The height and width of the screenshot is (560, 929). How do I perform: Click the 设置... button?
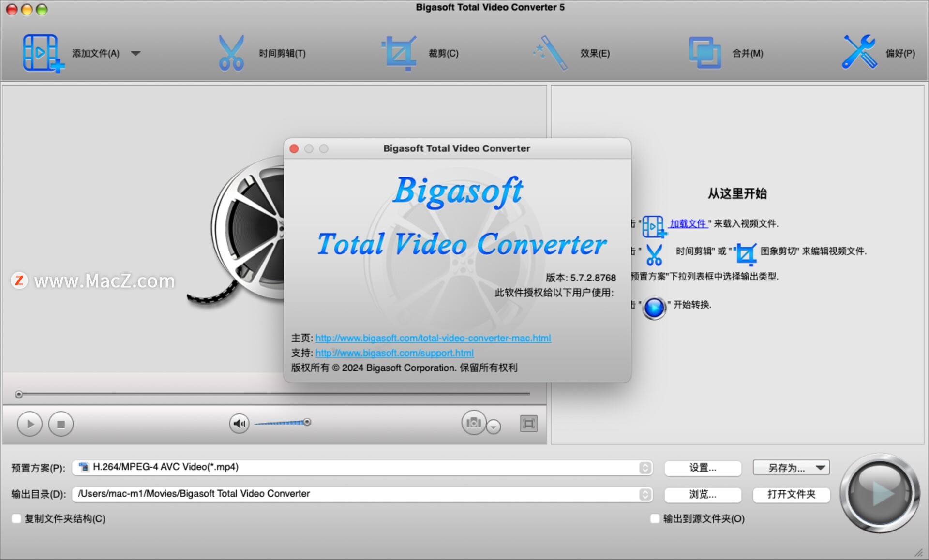coord(703,468)
